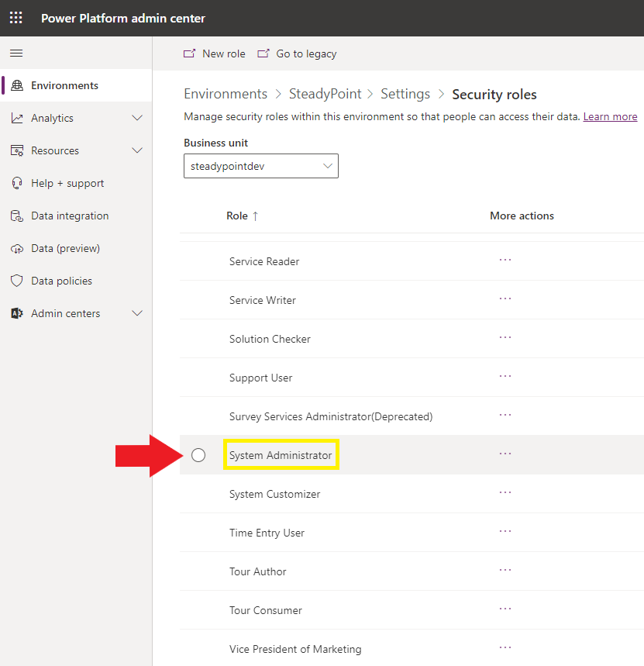Open more actions for Service Writer
Viewport: 644px width, 666px height.
tap(505, 298)
